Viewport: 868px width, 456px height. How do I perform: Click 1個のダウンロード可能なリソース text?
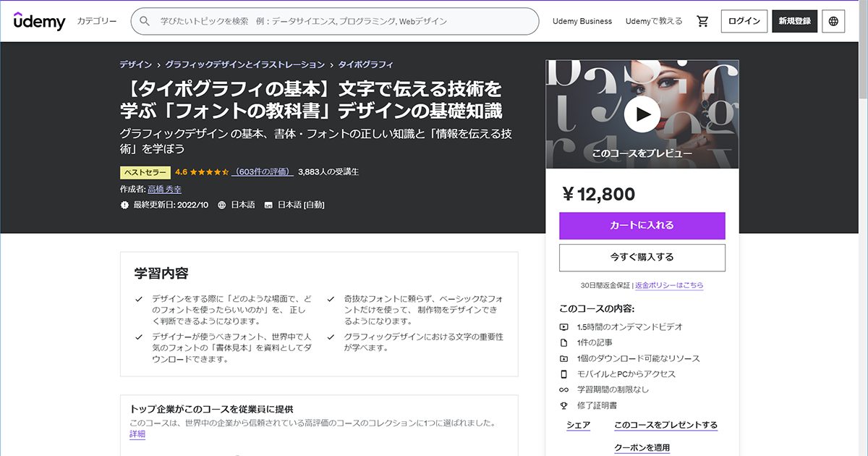(x=639, y=359)
